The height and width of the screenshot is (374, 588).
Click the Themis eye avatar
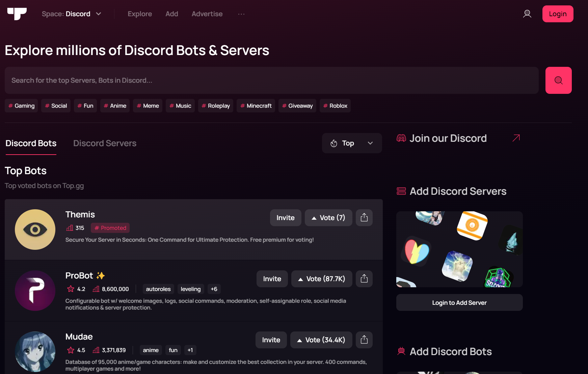pyautogui.click(x=35, y=230)
